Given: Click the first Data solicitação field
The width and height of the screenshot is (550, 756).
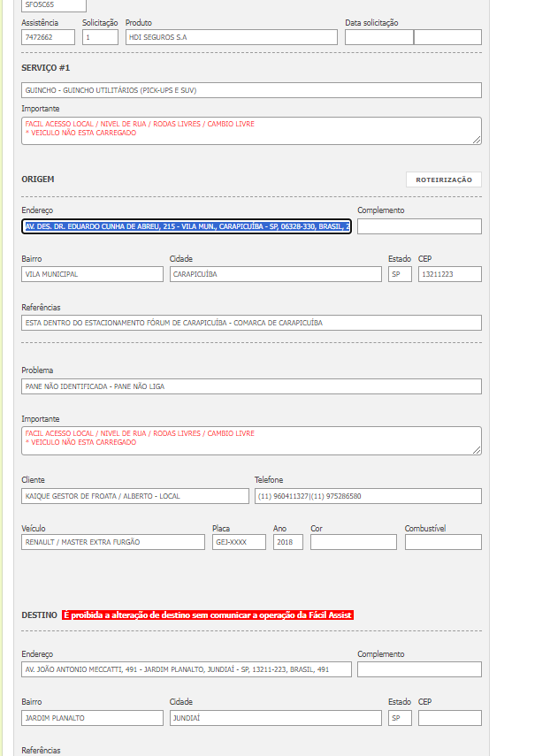Looking at the screenshot, I should [x=378, y=37].
